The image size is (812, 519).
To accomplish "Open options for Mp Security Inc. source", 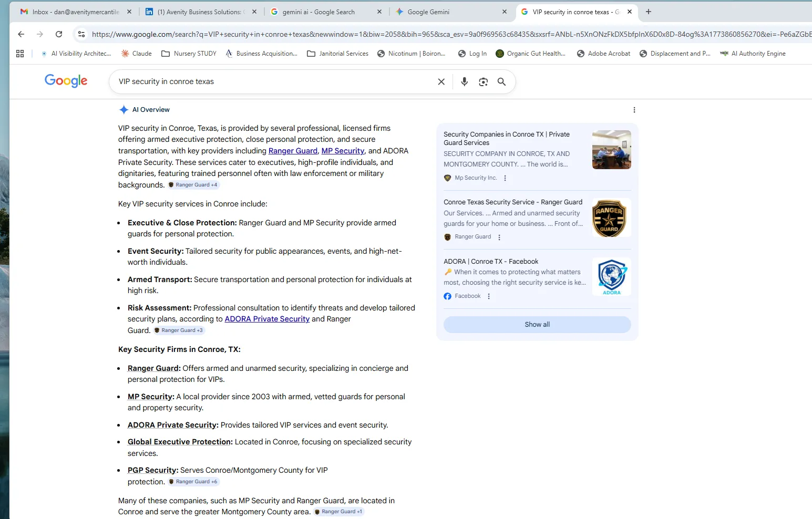I will 505,178.
